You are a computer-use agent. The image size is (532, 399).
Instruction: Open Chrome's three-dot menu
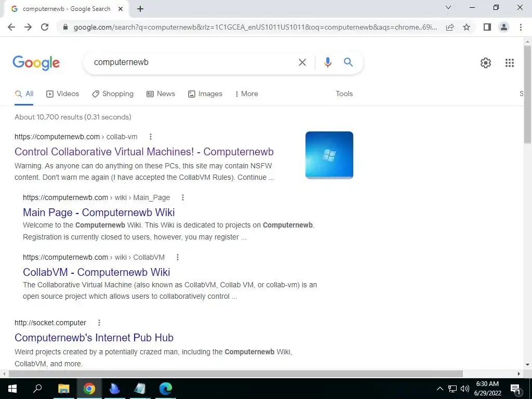(521, 27)
